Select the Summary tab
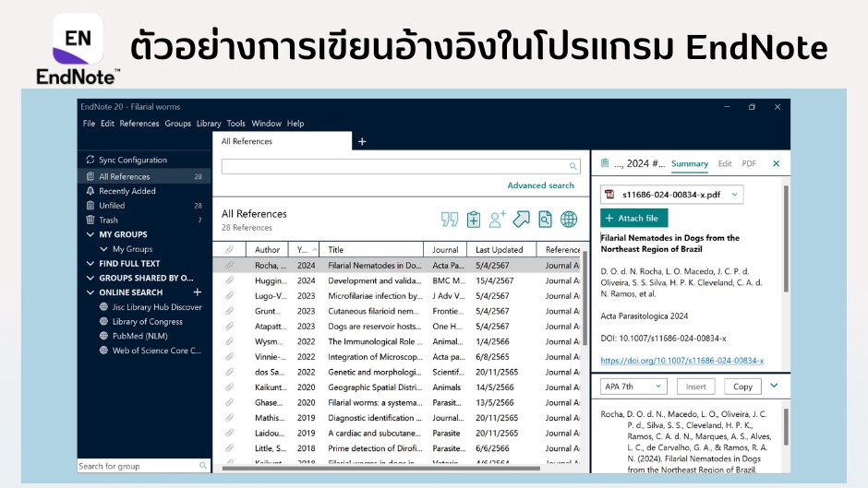The image size is (868, 488). click(x=689, y=163)
